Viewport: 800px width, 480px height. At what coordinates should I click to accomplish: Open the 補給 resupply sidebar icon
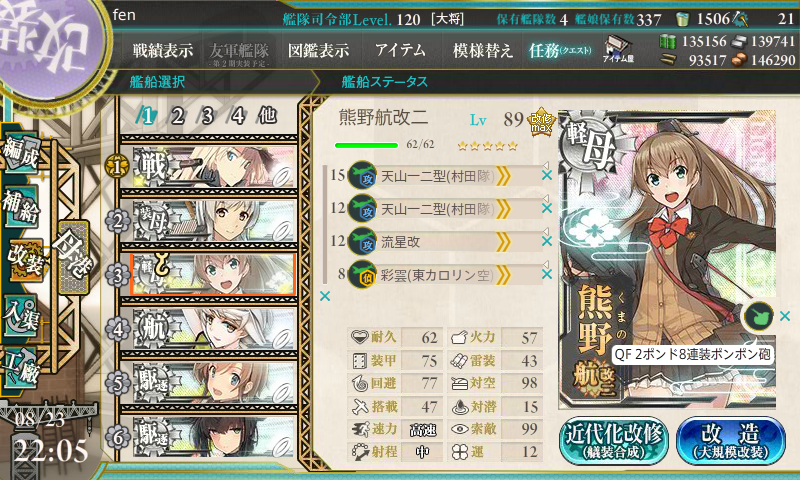21,206
